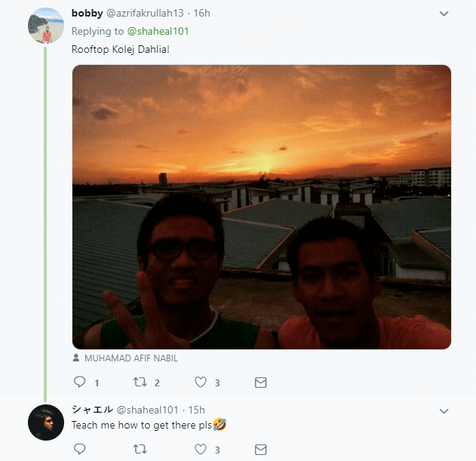This screenshot has width=476, height=461.
Task: Click the 16h timestamp on bobby's tweet
Action: pos(201,13)
